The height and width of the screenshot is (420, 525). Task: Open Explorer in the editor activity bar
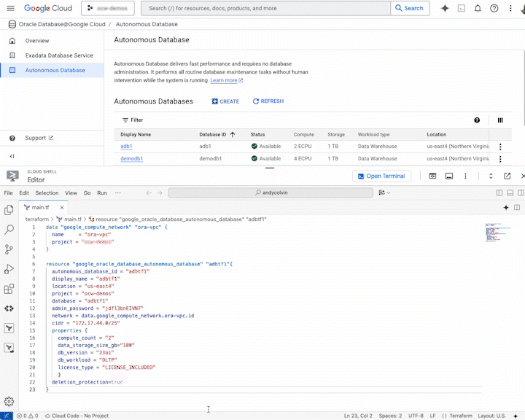[x=9, y=210]
